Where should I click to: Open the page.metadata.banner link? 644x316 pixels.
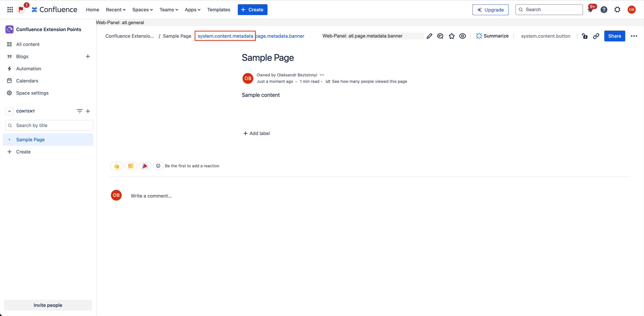coord(280,36)
